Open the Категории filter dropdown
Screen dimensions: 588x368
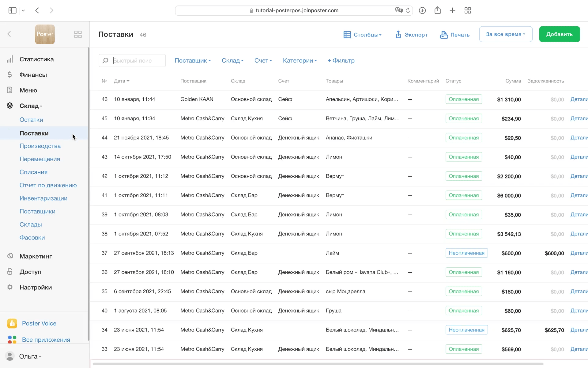click(x=300, y=60)
